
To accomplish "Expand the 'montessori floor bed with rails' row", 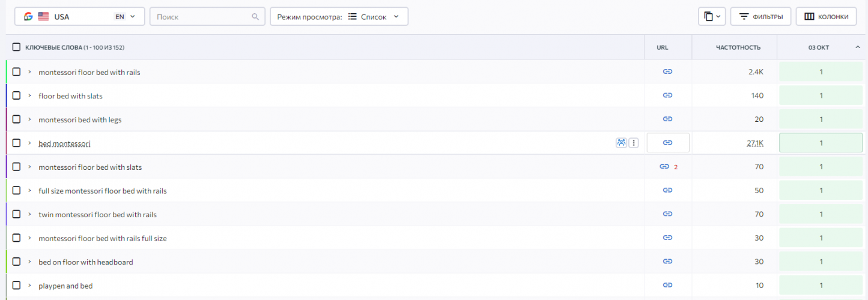I will tap(29, 71).
